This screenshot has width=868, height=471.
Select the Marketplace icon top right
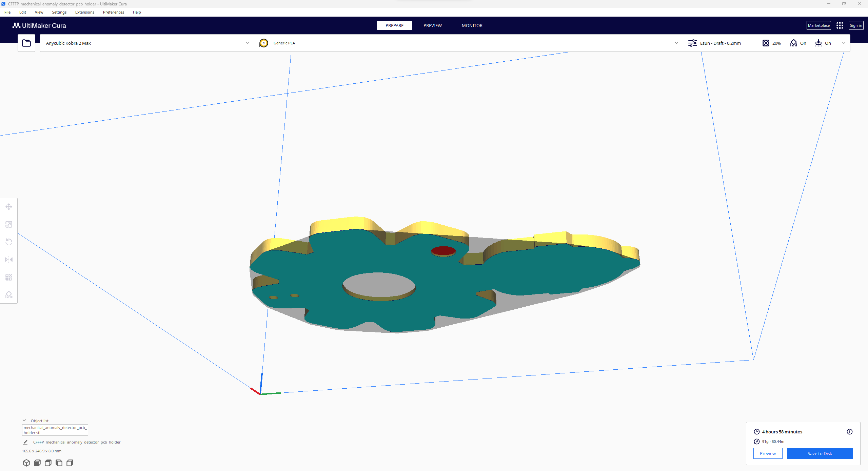[819, 25]
